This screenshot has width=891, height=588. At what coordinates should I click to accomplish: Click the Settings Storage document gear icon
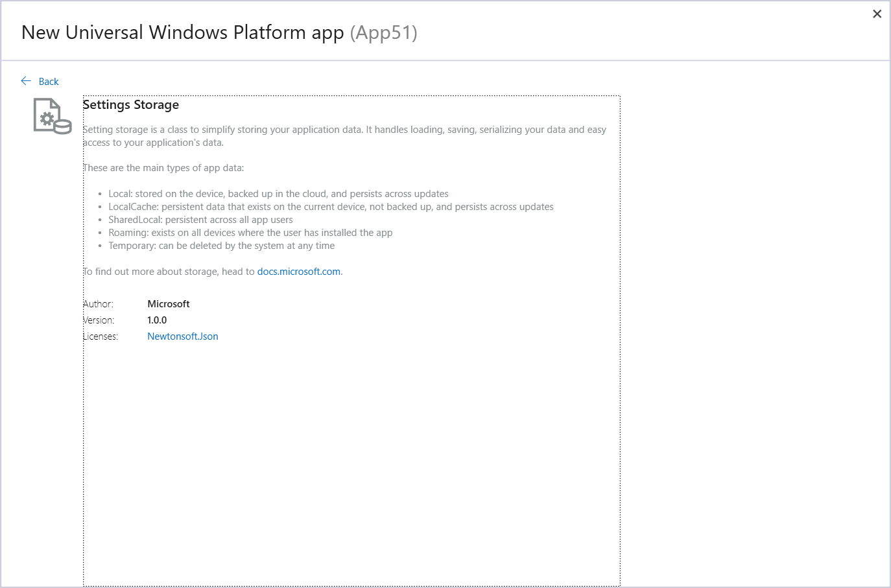(53, 116)
